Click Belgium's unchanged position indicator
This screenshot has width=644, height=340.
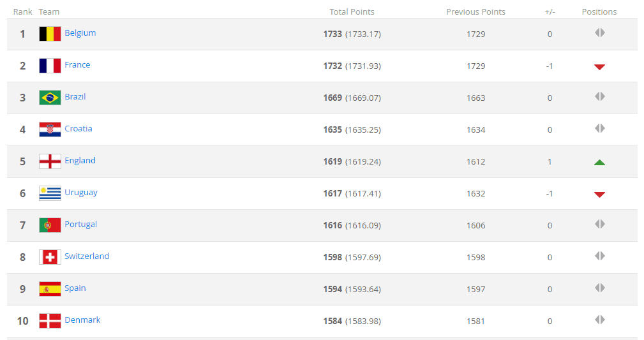click(x=600, y=33)
